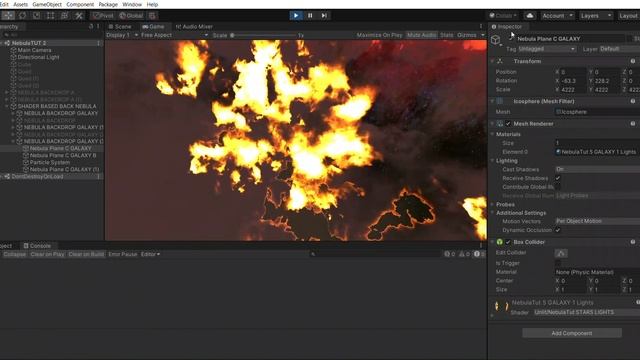Image resolution: width=640 pixels, height=360 pixels.
Task: Open the Package menu
Action: coord(108,4)
